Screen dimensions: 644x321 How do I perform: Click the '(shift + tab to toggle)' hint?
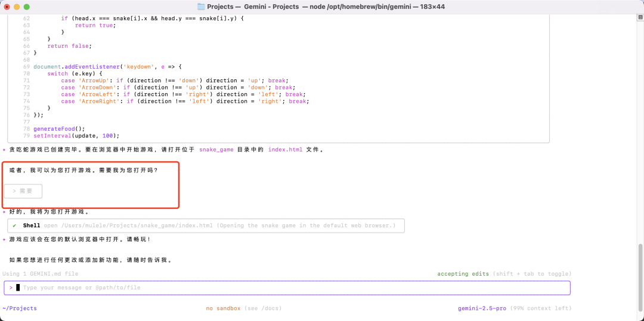tap(532, 274)
